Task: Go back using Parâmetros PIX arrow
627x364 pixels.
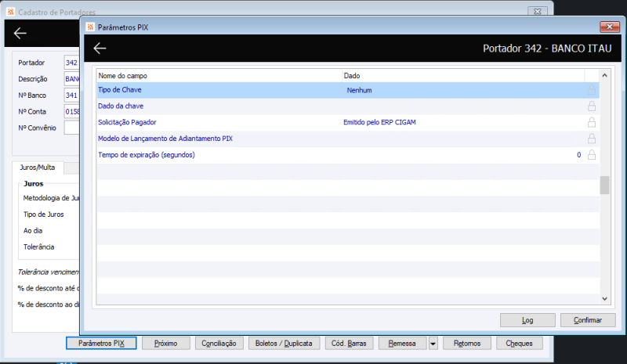Action: (100, 49)
